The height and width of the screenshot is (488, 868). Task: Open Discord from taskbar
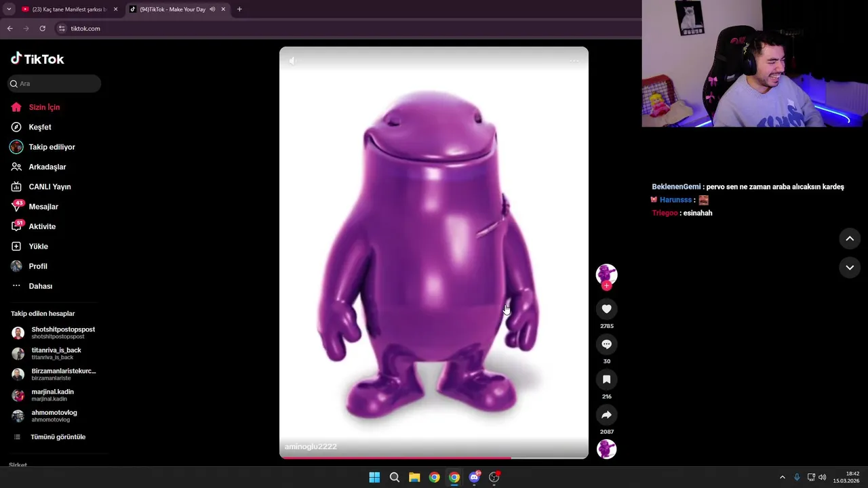(x=474, y=477)
